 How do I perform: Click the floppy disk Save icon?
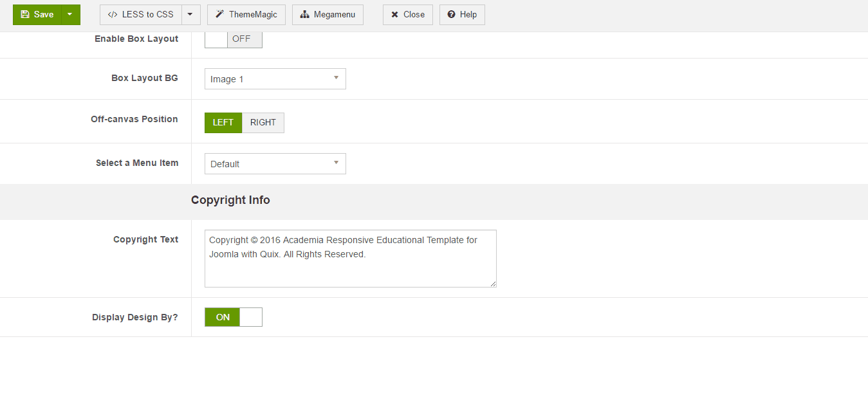coord(25,15)
